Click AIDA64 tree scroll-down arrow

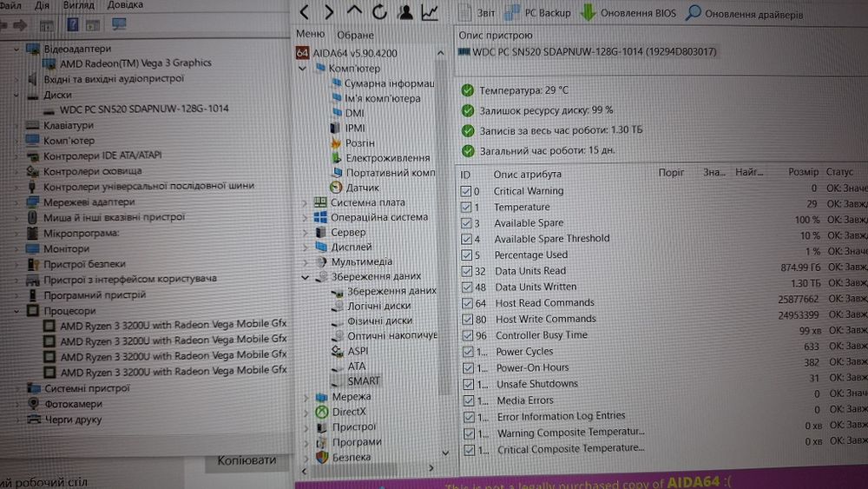(445, 453)
